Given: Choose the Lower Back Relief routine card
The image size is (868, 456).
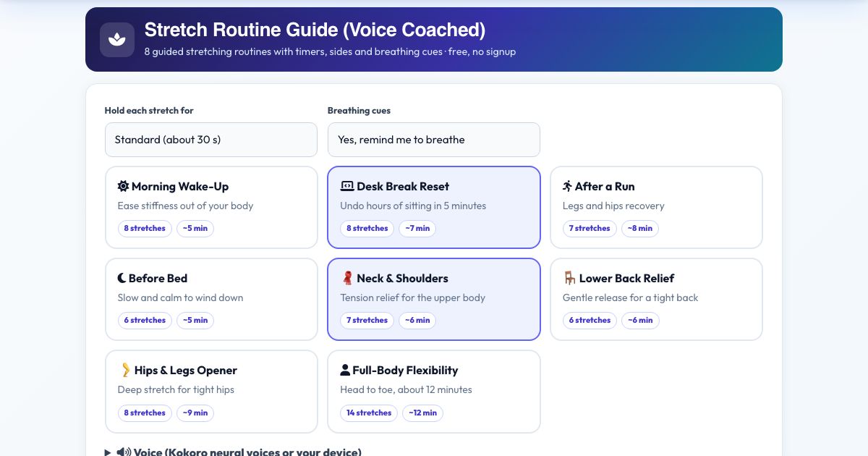Looking at the screenshot, I should click(656, 300).
